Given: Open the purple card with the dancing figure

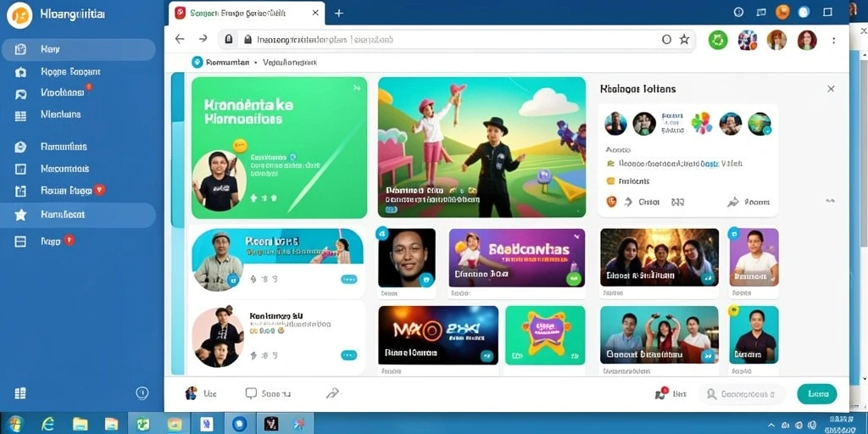Looking at the screenshot, I should coord(517,258).
